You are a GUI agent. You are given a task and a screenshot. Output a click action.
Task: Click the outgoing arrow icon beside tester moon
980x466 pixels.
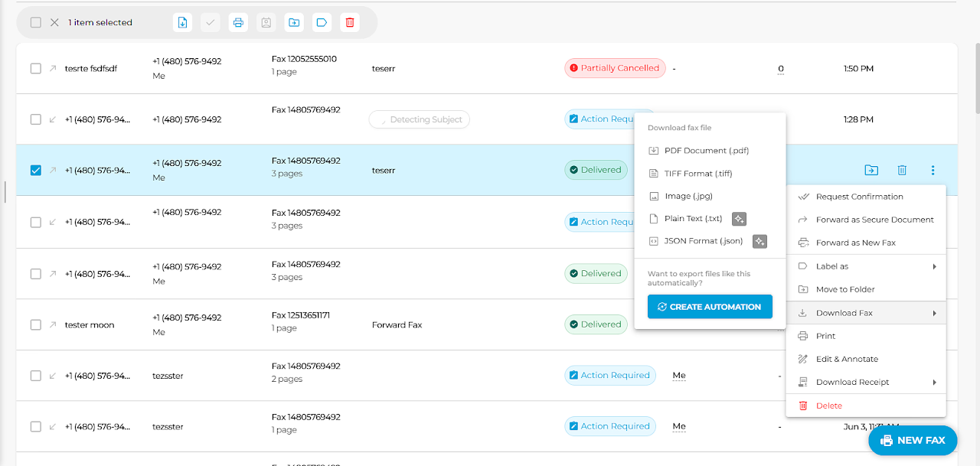53,324
